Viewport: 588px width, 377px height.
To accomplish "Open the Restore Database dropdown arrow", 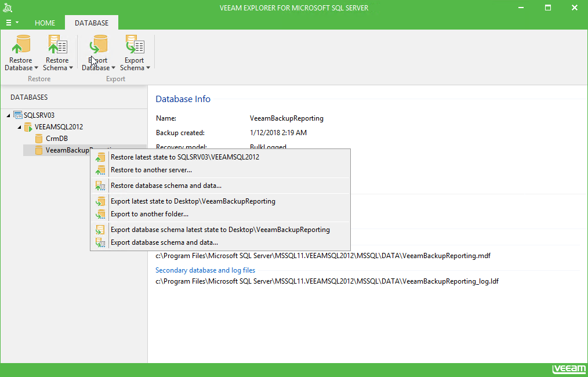I will click(36, 68).
